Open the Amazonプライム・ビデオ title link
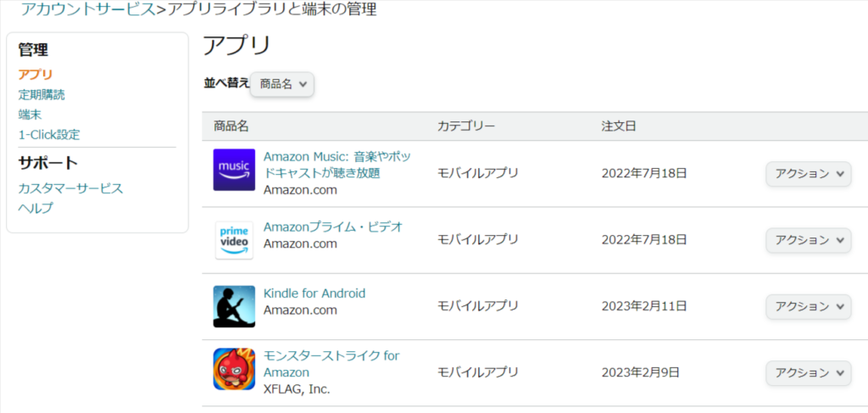Screen dimensions: 868x413 tap(333, 227)
